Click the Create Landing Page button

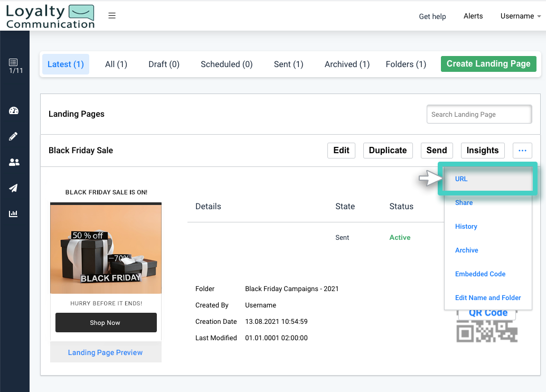[488, 63]
